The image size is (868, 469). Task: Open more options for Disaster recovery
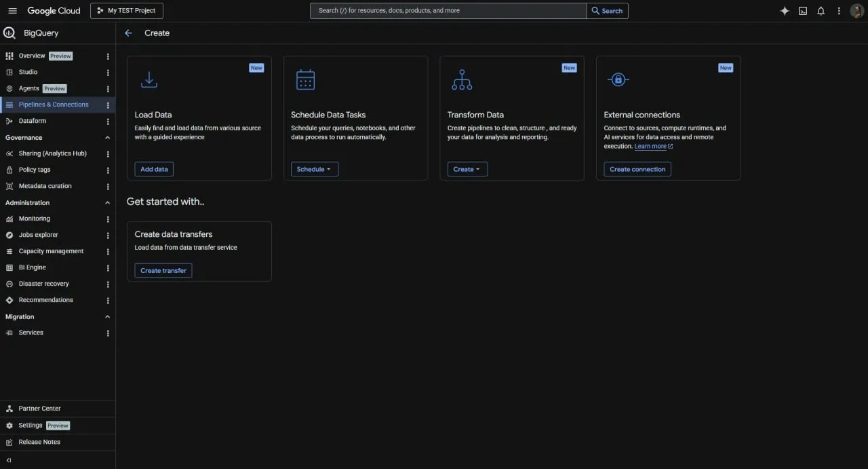click(x=108, y=284)
